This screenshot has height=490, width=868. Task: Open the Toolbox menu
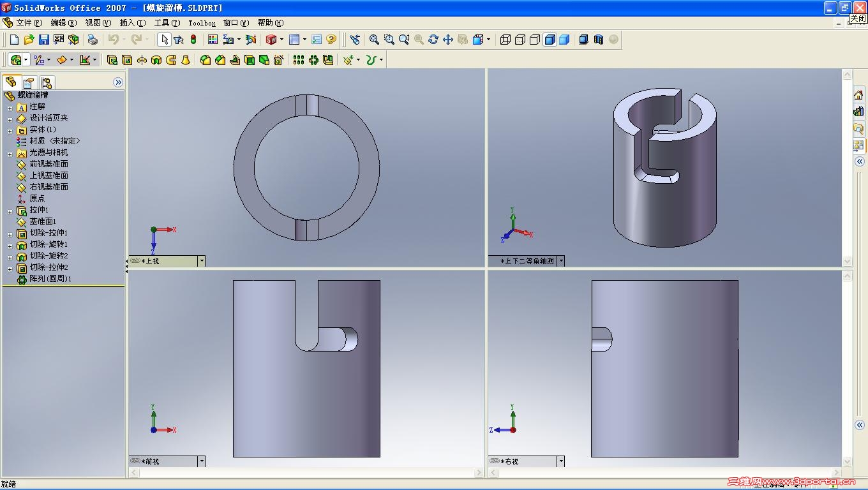coord(202,23)
